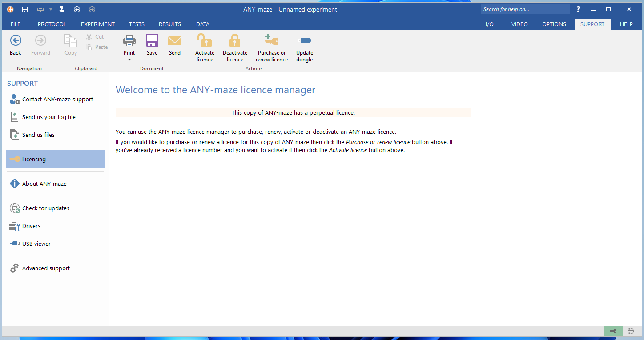Select the Licensing sidebar item
Screen dimensions: 644x340
point(56,159)
